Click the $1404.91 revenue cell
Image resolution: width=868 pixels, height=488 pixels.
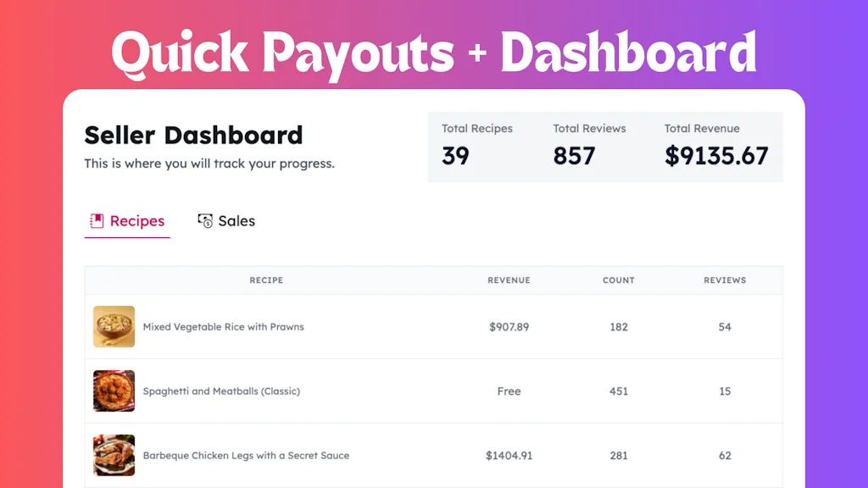pos(509,456)
